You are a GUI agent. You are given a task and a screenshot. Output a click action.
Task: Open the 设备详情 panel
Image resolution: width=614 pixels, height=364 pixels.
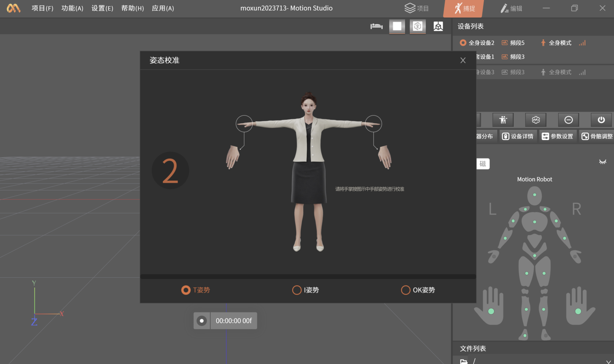point(518,136)
